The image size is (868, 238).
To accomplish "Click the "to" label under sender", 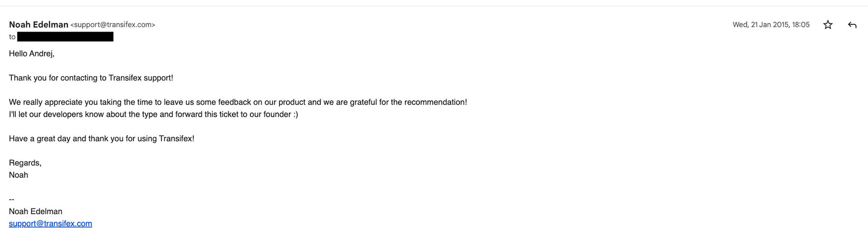I will (x=12, y=37).
